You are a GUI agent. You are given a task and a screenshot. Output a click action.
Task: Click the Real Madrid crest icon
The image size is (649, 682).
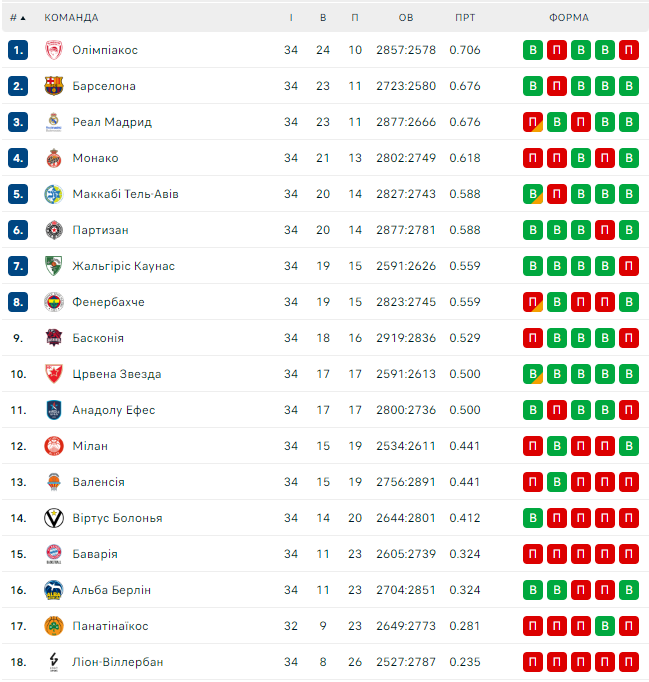54,122
